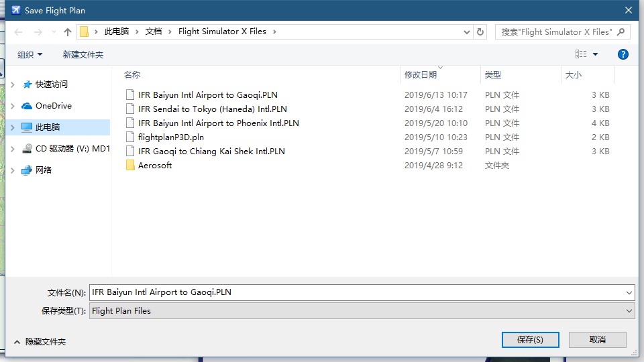Click 文档 in the address breadcrumb
This screenshot has width=644, height=362.
[x=154, y=32]
